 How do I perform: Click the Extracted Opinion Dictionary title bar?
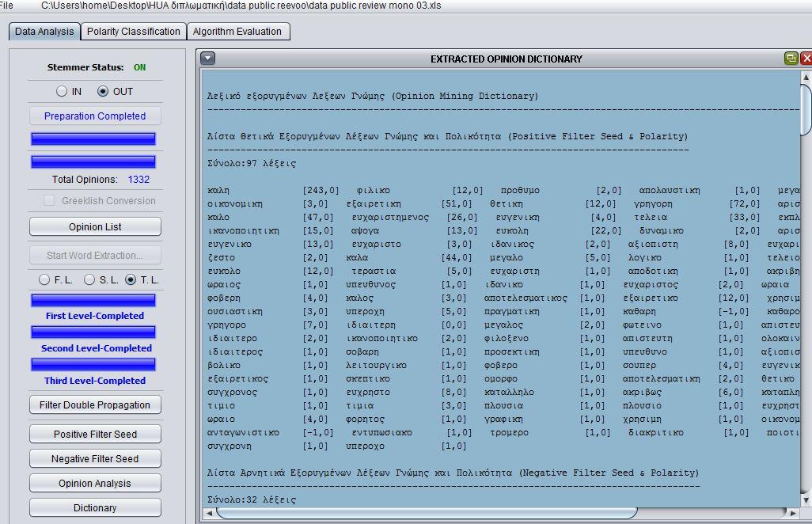506,59
